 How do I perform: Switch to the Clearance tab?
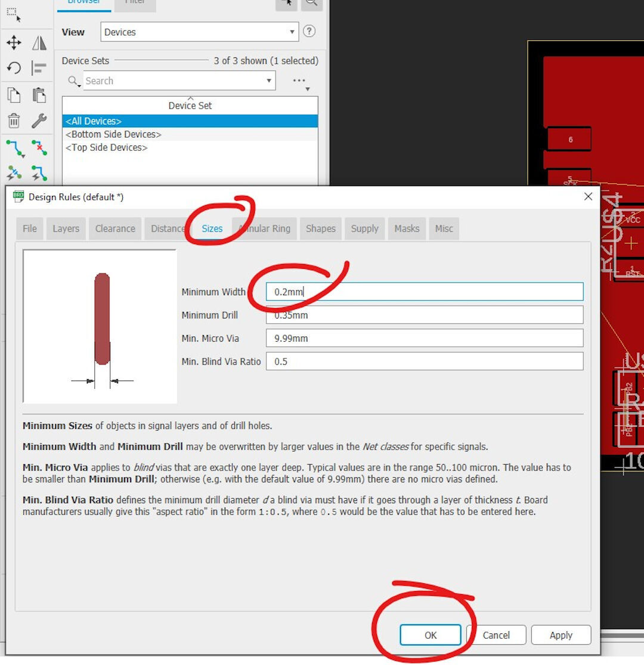point(114,228)
